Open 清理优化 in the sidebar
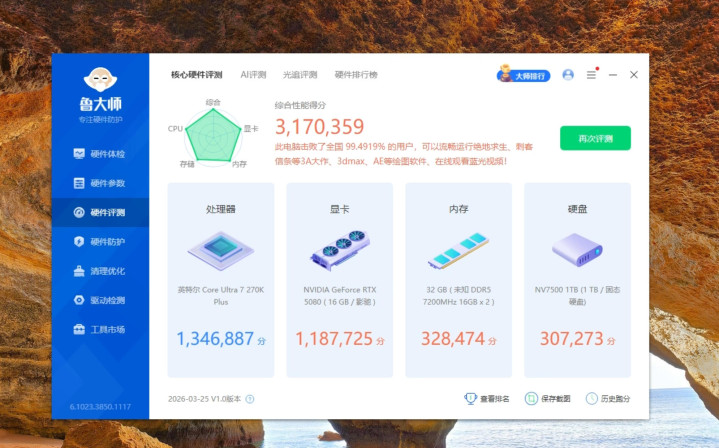This screenshot has width=719, height=448. point(100,271)
